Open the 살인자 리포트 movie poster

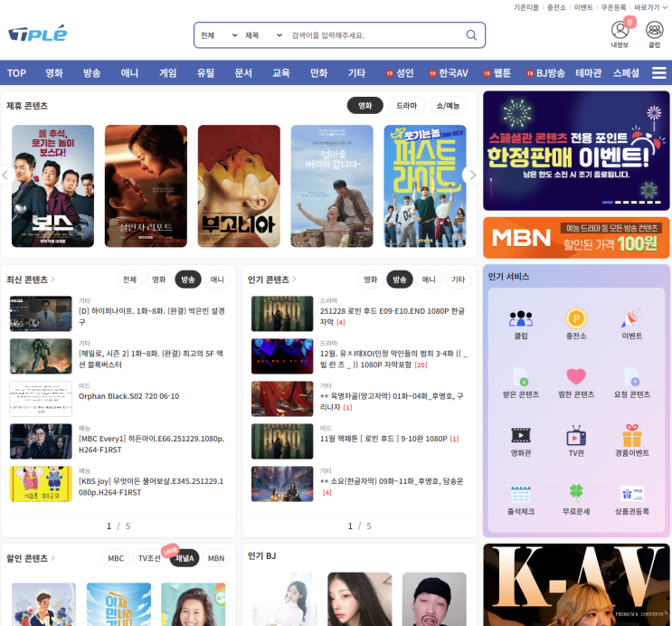pyautogui.click(x=146, y=185)
